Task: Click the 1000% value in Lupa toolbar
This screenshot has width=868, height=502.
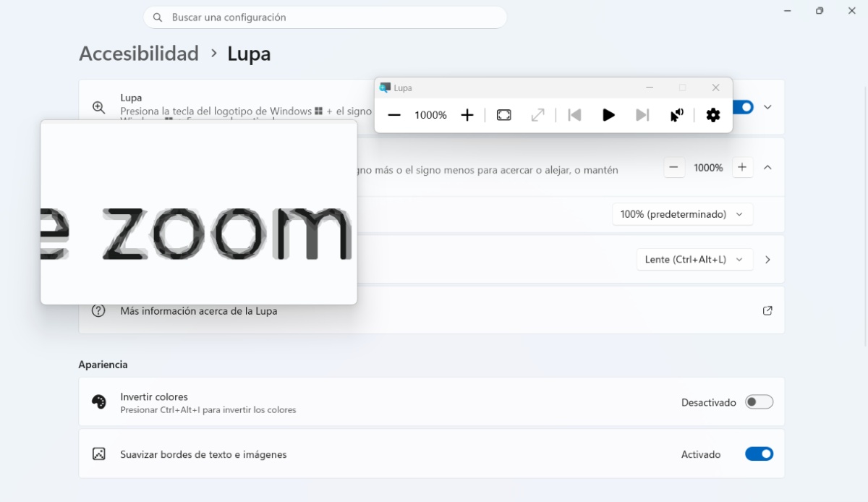Action: pos(430,115)
